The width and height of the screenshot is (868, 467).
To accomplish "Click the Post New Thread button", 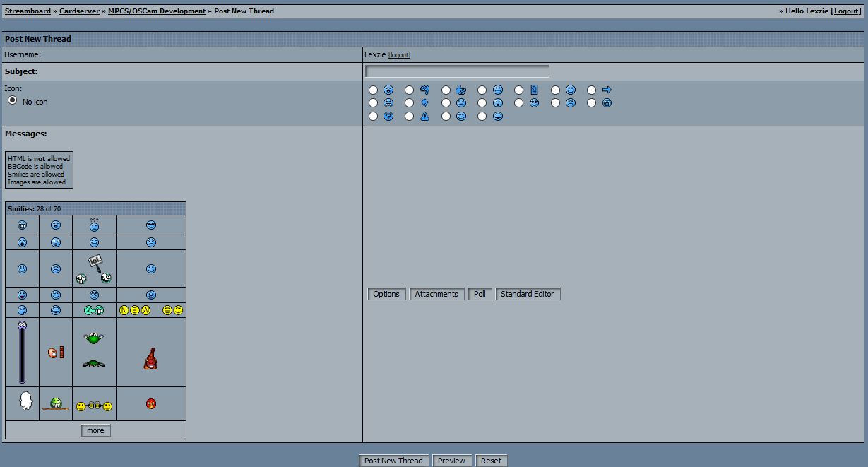I will pyautogui.click(x=393, y=461).
